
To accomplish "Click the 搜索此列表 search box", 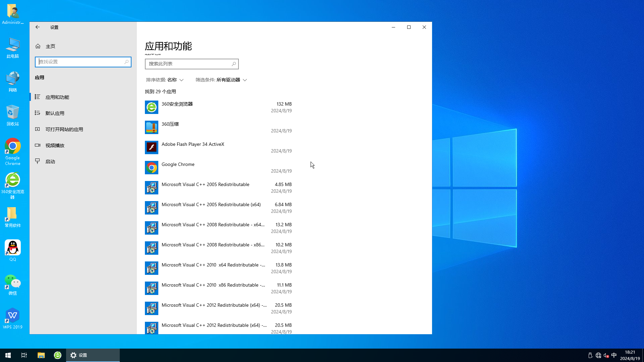I will (192, 64).
